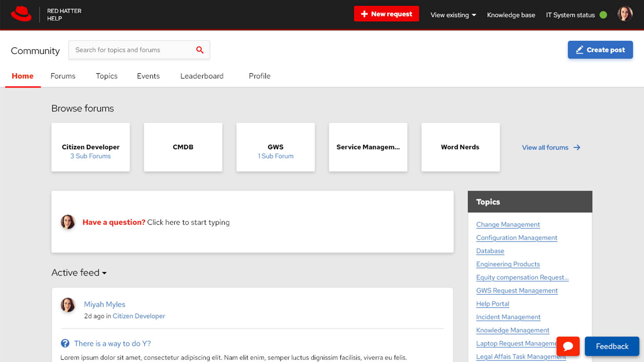This screenshot has height=362, width=644.
Task: Click the arrow beside View all forums
Action: click(x=577, y=147)
